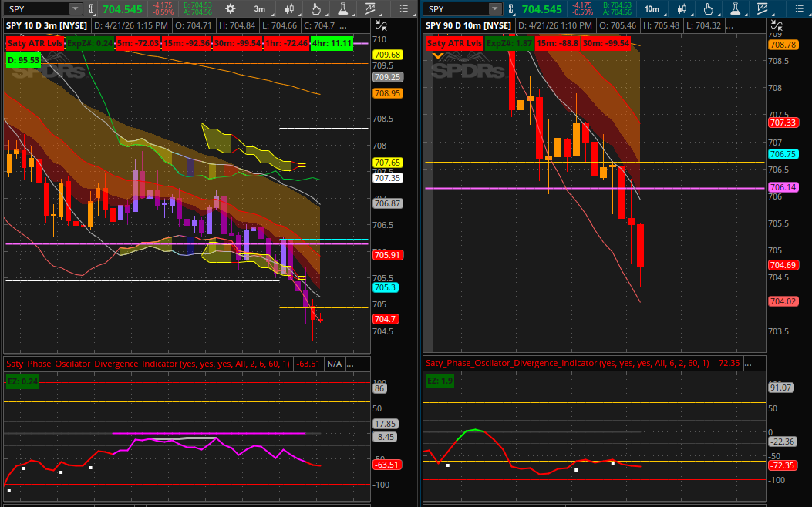The width and height of the screenshot is (812, 507).
Task: Expand ellipsis beside -72.35 in right oscillator header
Action: (748, 363)
